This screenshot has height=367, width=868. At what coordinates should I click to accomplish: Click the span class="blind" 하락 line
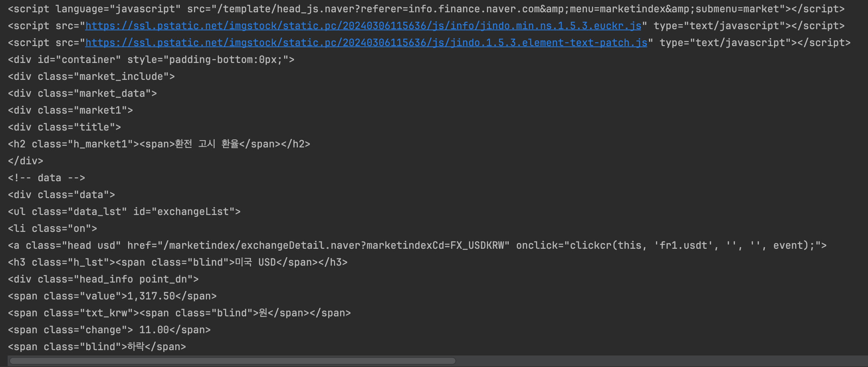(97, 347)
